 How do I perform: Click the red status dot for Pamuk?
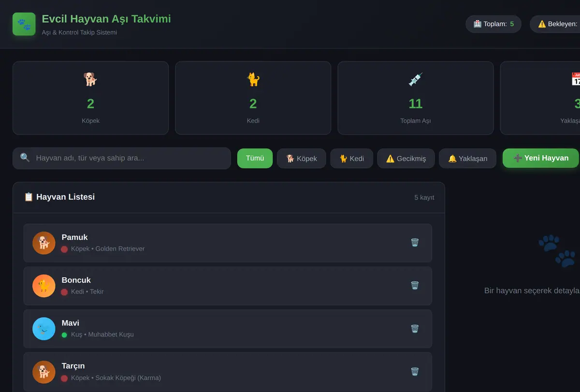click(64, 249)
